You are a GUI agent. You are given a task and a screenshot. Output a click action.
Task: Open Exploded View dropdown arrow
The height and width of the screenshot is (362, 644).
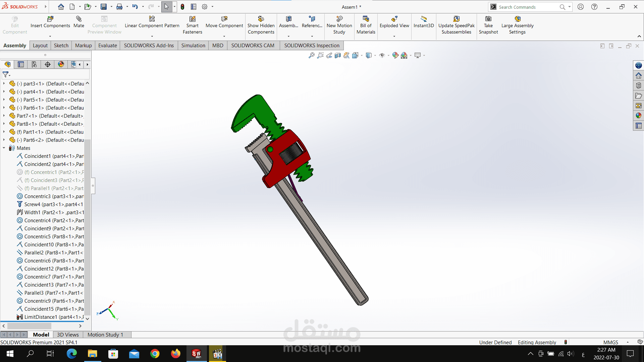(x=394, y=36)
